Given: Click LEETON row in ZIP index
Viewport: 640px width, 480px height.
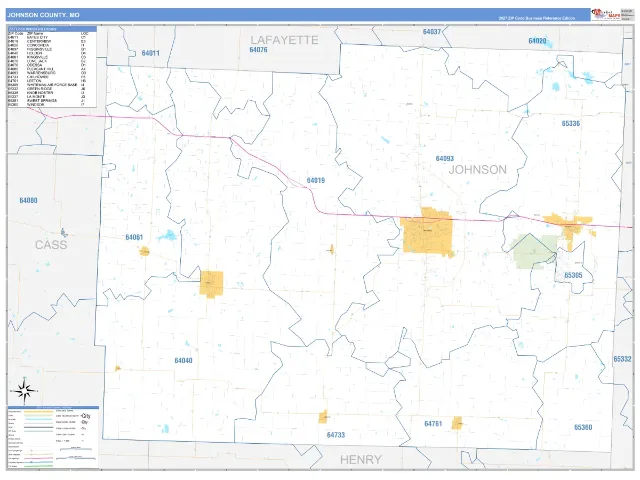Looking at the screenshot, I should [47, 81].
